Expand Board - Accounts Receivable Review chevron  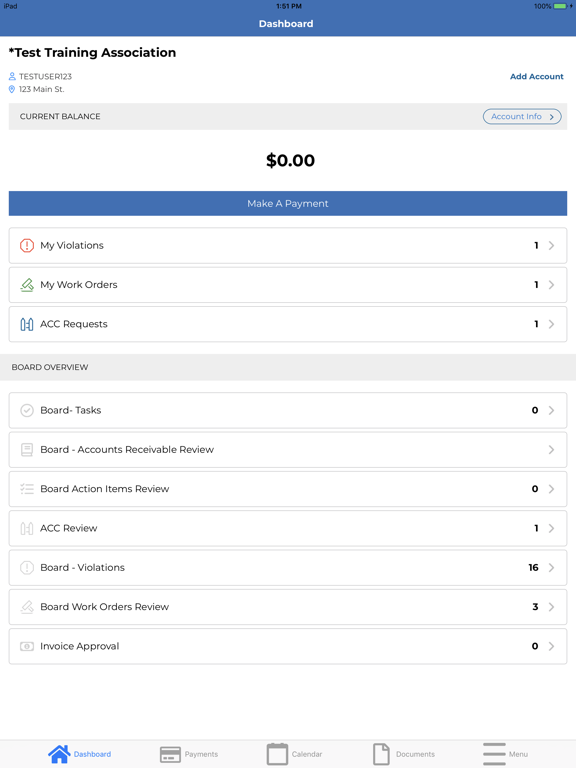(x=552, y=450)
